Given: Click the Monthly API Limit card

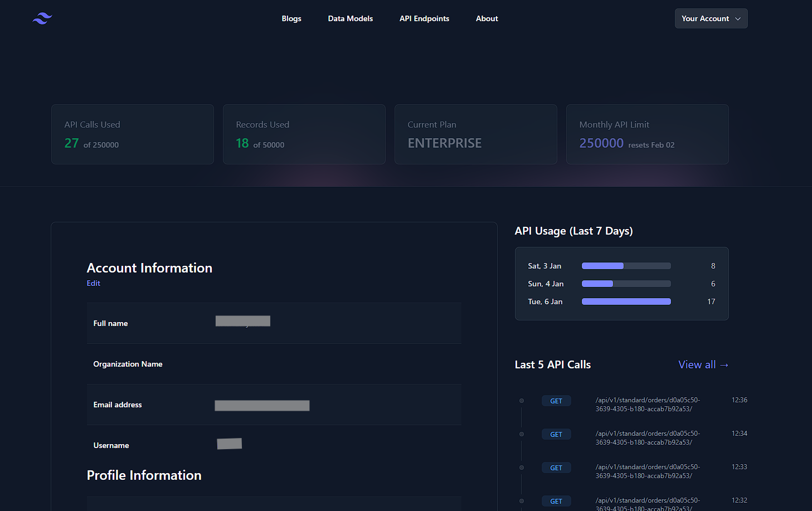Looking at the screenshot, I should (x=647, y=134).
